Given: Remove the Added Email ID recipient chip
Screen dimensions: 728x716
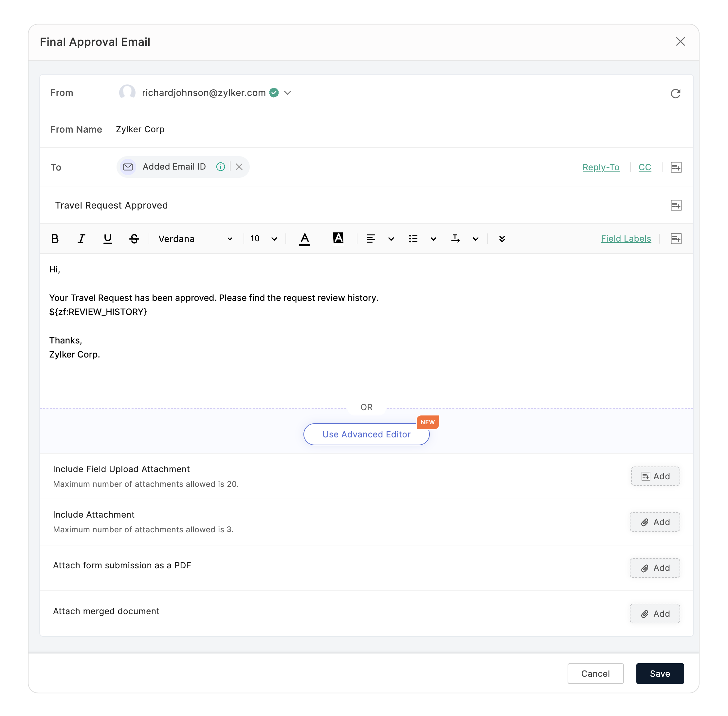Looking at the screenshot, I should point(239,167).
